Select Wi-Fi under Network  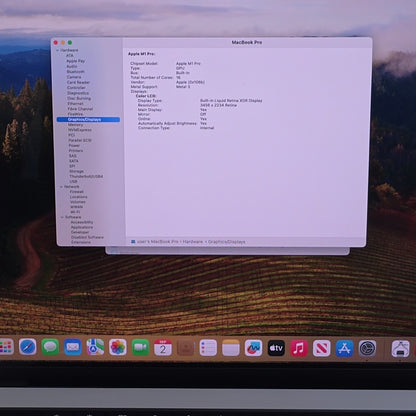75,212
